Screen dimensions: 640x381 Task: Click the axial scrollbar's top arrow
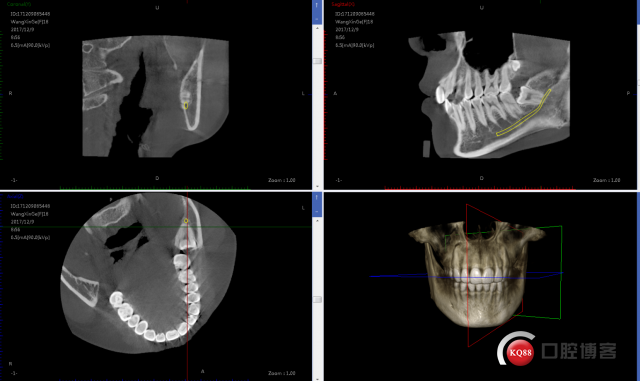click(317, 221)
